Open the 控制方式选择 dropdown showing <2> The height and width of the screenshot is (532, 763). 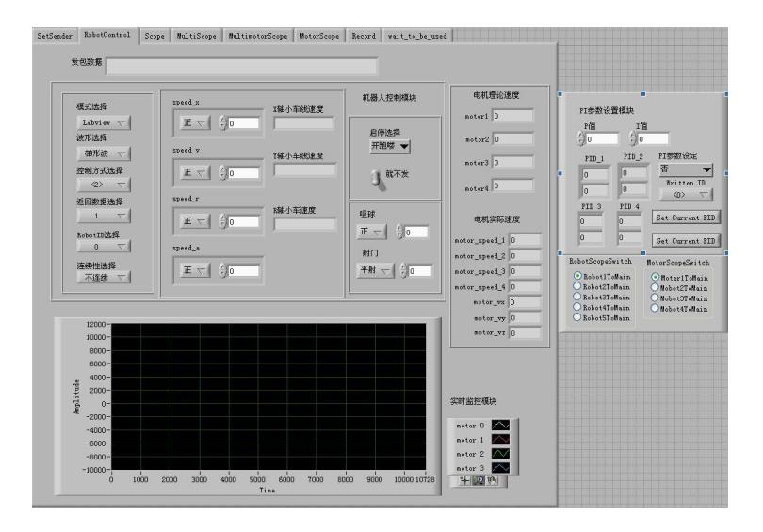104,185
